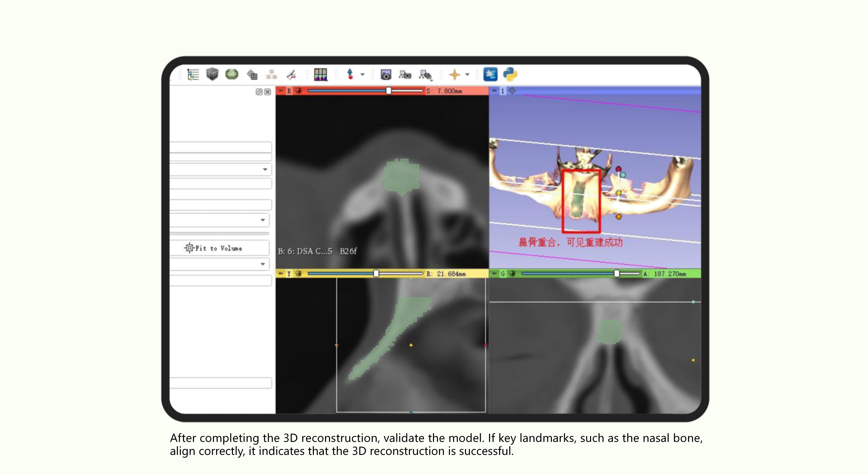This screenshot has height=474, width=868.
Task: Activate the place-markup arrow mouse mode
Action: pyautogui.click(x=350, y=74)
